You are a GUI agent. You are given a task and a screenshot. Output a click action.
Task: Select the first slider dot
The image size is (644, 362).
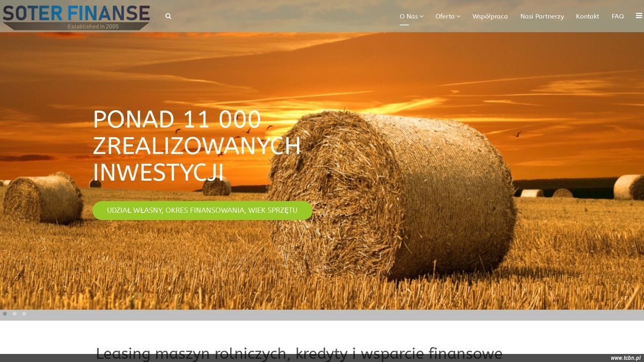pyautogui.click(x=5, y=314)
